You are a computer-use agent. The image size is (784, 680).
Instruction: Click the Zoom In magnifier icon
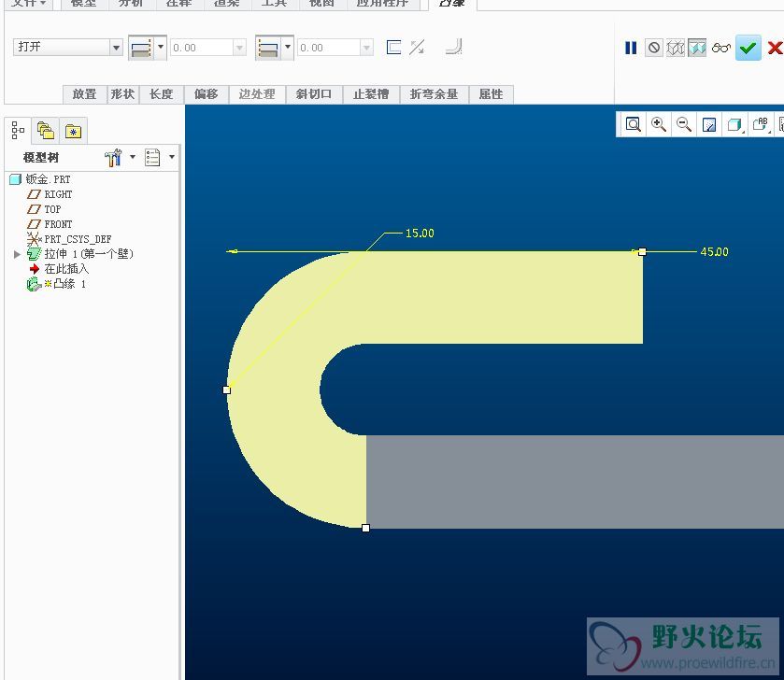(x=659, y=124)
